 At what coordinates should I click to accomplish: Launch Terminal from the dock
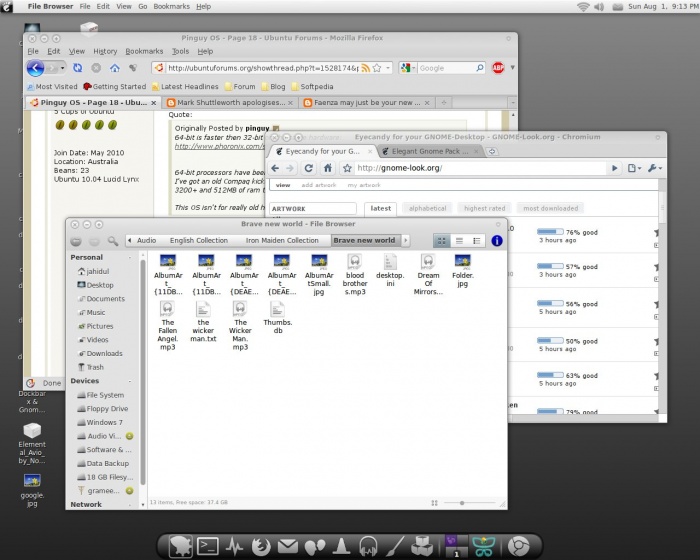(x=207, y=546)
